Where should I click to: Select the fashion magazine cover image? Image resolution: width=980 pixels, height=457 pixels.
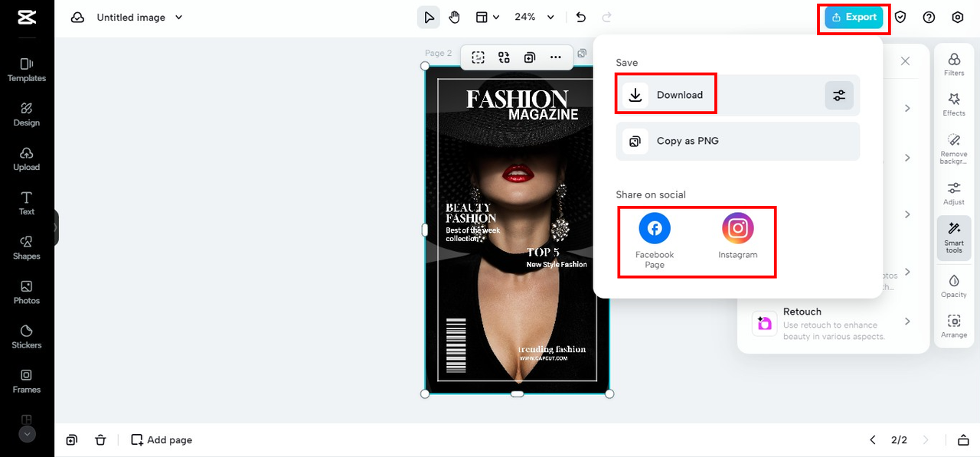(517, 230)
